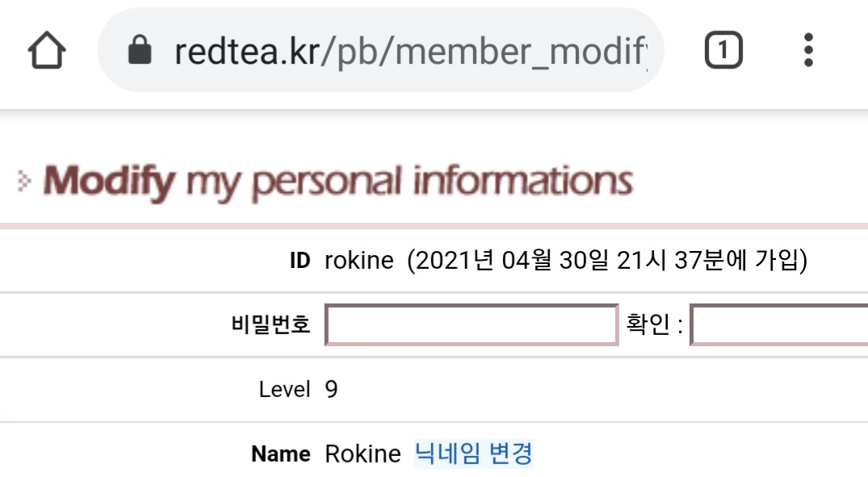This screenshot has height=477, width=868.
Task: Open the 닉네임 변경 link
Action: click(x=473, y=454)
